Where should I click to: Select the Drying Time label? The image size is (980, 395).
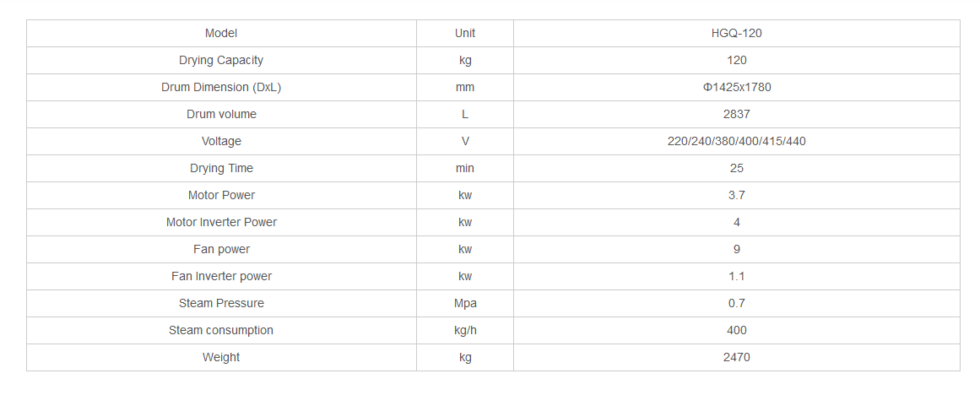point(221,168)
